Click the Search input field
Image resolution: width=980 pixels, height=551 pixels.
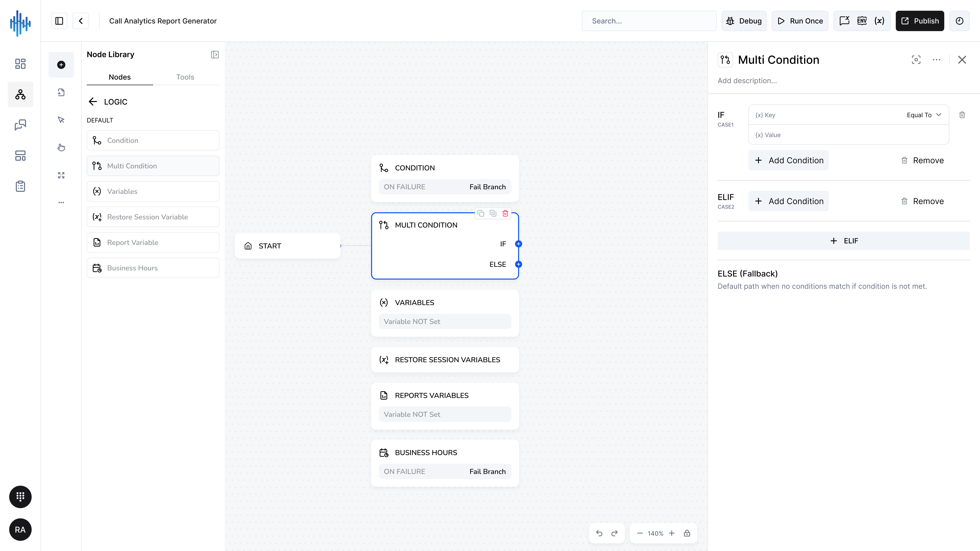pyautogui.click(x=649, y=21)
